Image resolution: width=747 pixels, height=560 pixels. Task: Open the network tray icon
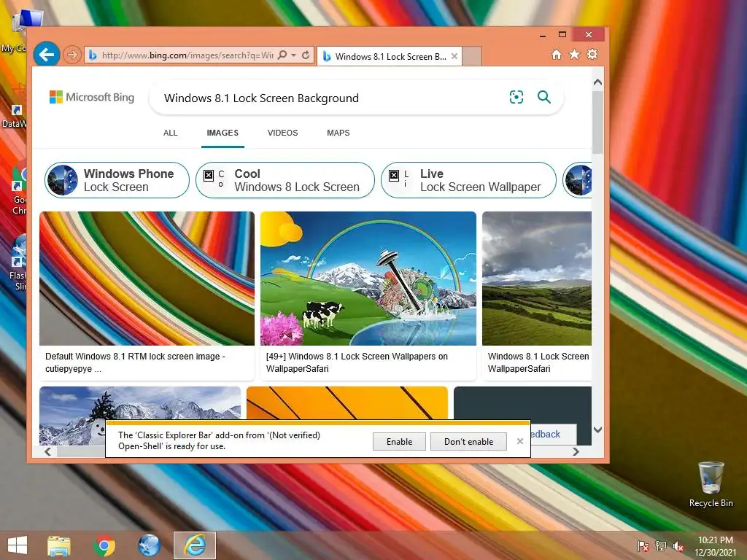(660, 546)
